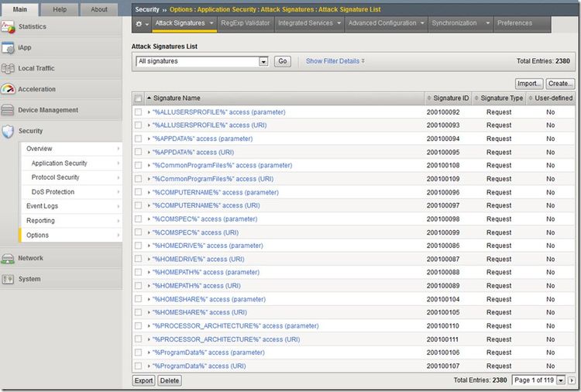Open the %HOMEPATH% access (URI) signature link

[198, 286]
